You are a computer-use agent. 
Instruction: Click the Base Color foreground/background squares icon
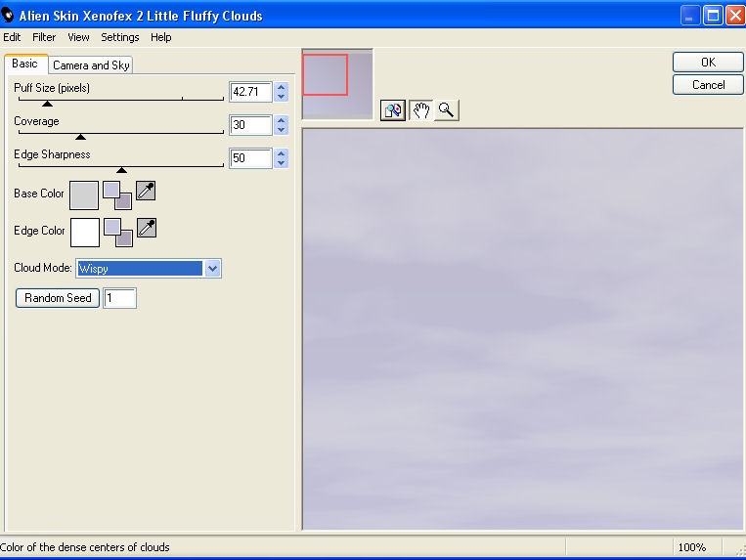click(x=117, y=194)
